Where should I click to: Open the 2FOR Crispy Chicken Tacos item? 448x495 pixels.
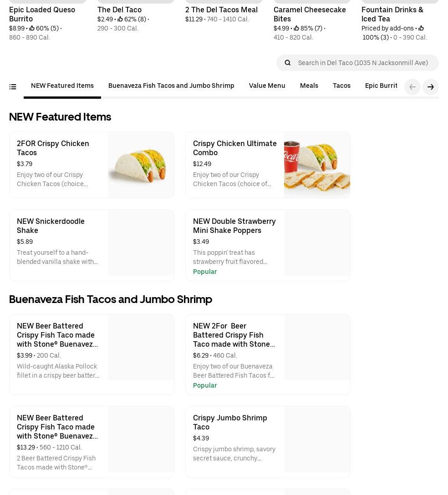click(x=53, y=148)
